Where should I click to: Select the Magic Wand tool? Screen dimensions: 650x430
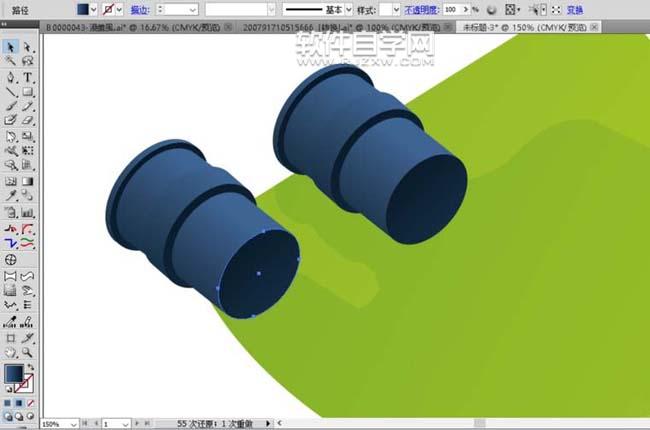(x=11, y=61)
